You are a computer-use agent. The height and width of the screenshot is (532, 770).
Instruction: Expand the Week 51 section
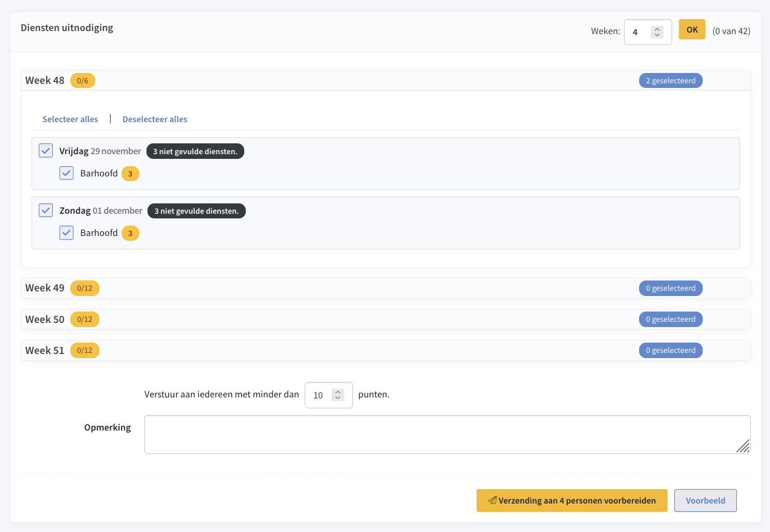pyautogui.click(x=386, y=350)
